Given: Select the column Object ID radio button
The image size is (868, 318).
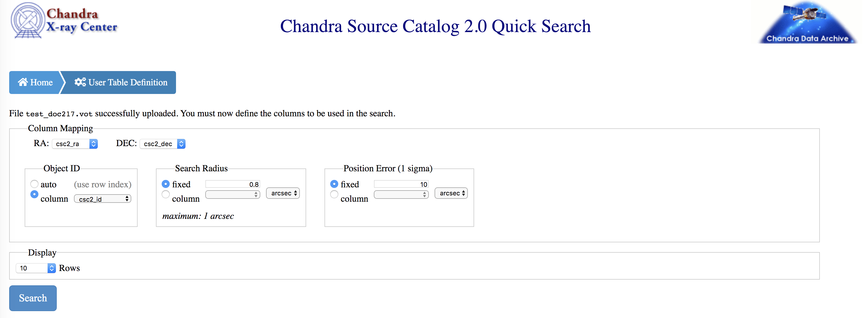Looking at the screenshot, I should pos(34,194).
